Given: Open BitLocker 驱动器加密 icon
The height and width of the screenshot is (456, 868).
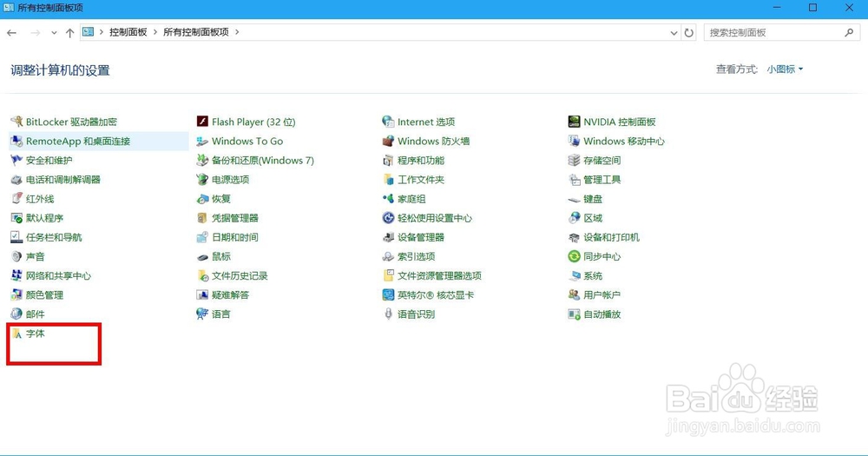Looking at the screenshot, I should pos(16,122).
